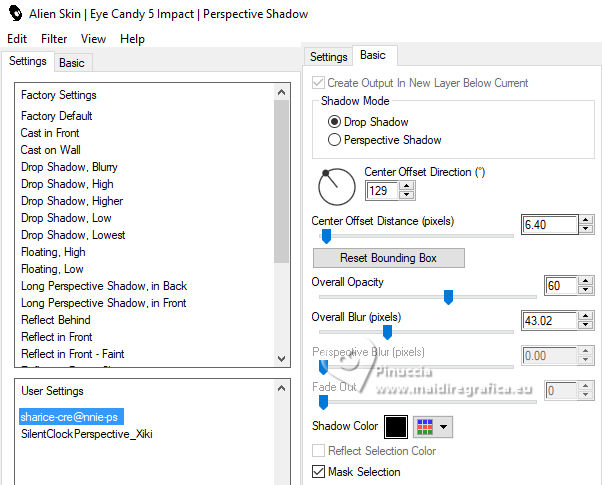Select Reflect Behind preset
Screen dimensions: 602x485
(56, 319)
